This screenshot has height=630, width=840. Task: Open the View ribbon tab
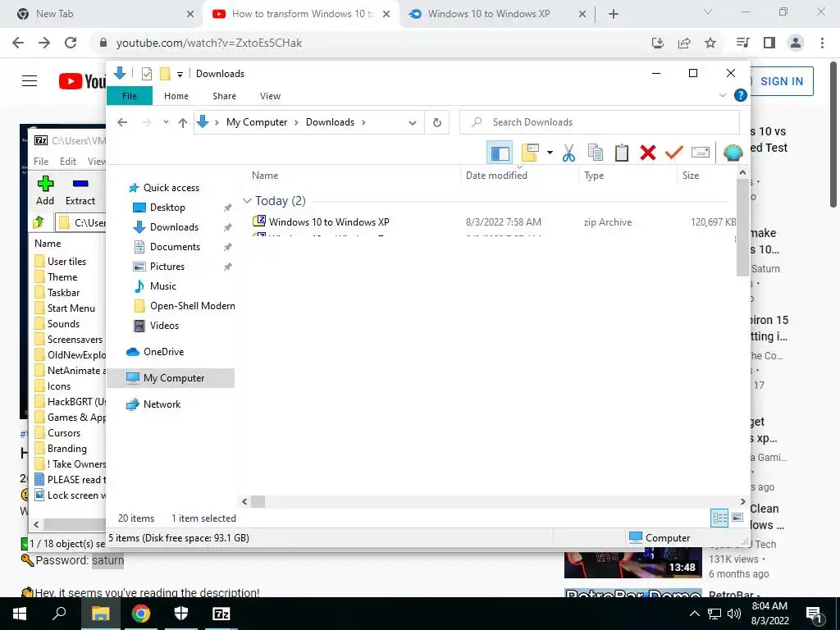(x=270, y=96)
